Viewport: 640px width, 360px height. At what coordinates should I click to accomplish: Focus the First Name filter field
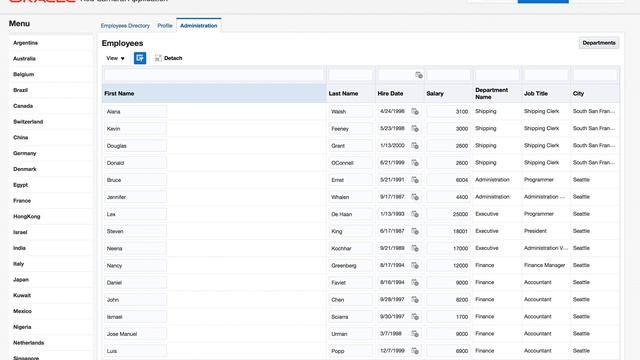(x=214, y=75)
